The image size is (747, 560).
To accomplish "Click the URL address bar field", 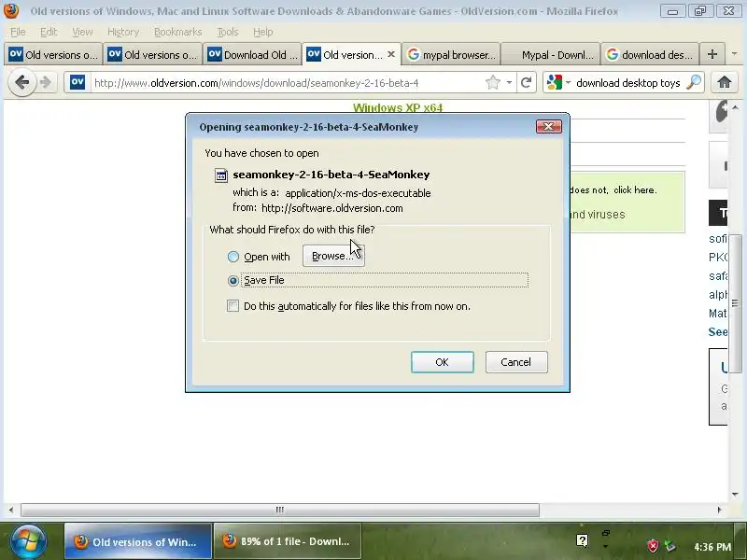I will (286, 83).
